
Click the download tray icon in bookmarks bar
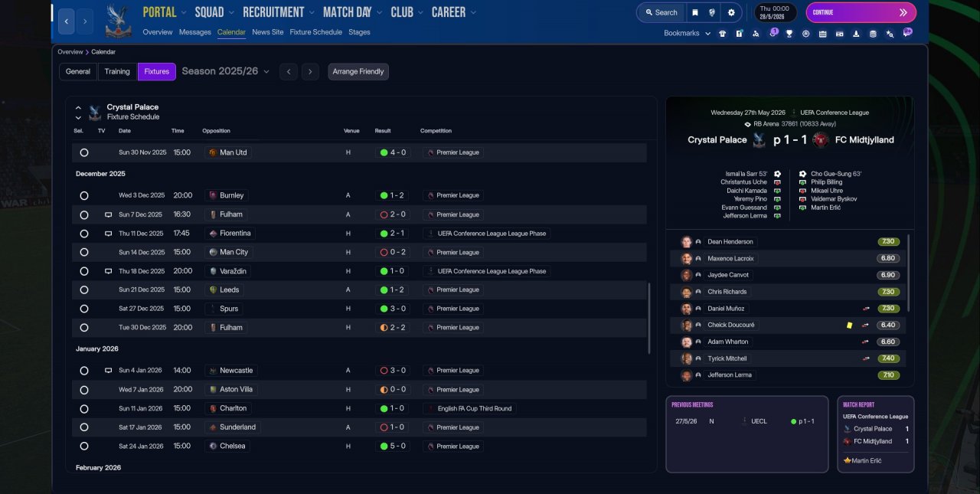(x=856, y=34)
